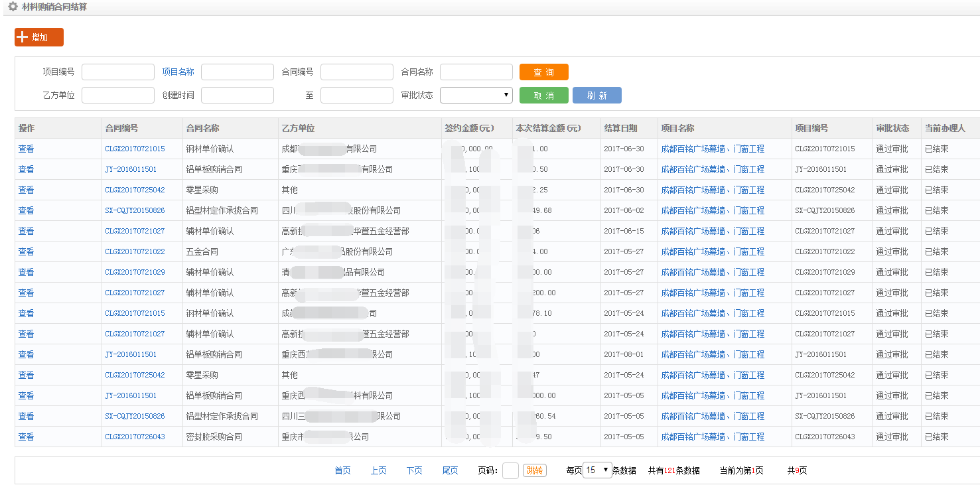Jump to 尾页 last page
The height and width of the screenshot is (485, 980).
point(450,471)
